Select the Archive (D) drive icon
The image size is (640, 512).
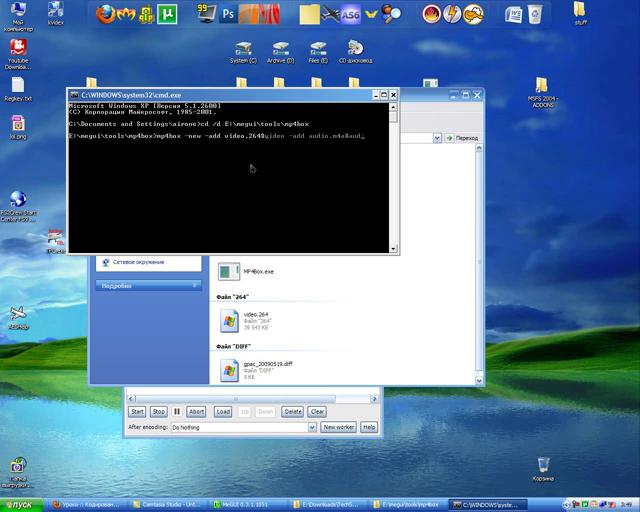click(x=280, y=53)
